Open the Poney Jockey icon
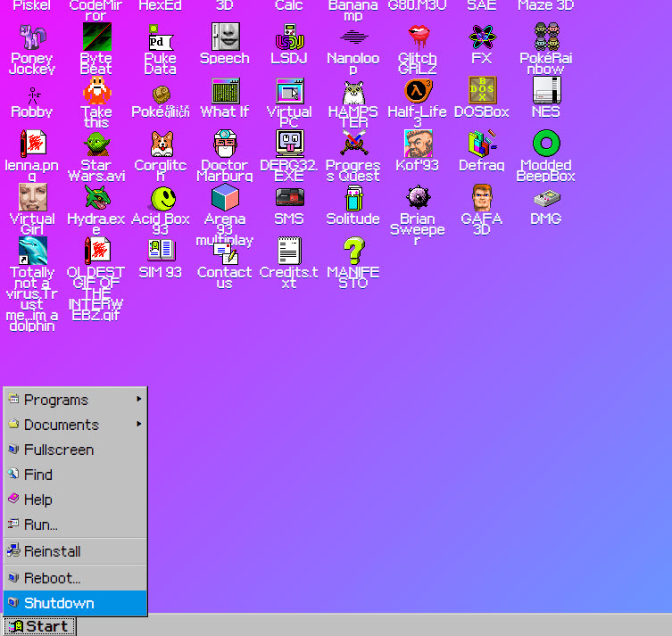Image resolution: width=672 pixels, height=636 pixels. pyautogui.click(x=32, y=38)
